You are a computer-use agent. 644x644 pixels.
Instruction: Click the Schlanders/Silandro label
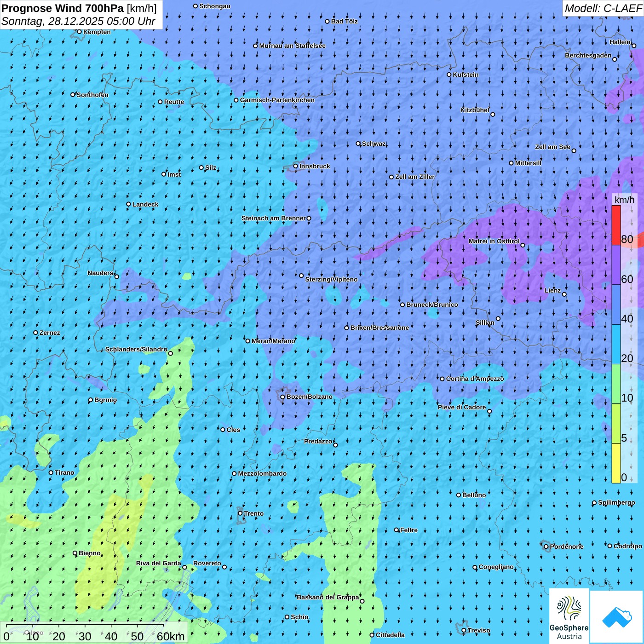coord(136,349)
